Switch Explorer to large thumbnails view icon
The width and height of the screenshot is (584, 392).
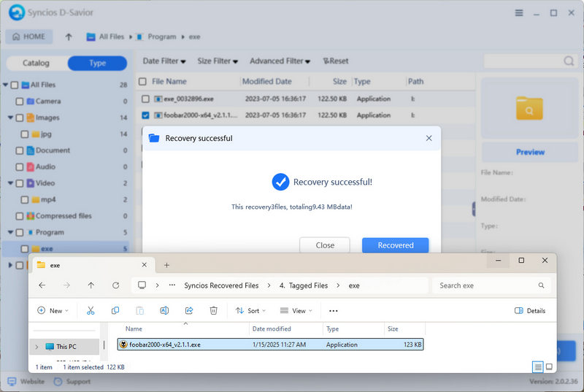pyautogui.click(x=549, y=367)
